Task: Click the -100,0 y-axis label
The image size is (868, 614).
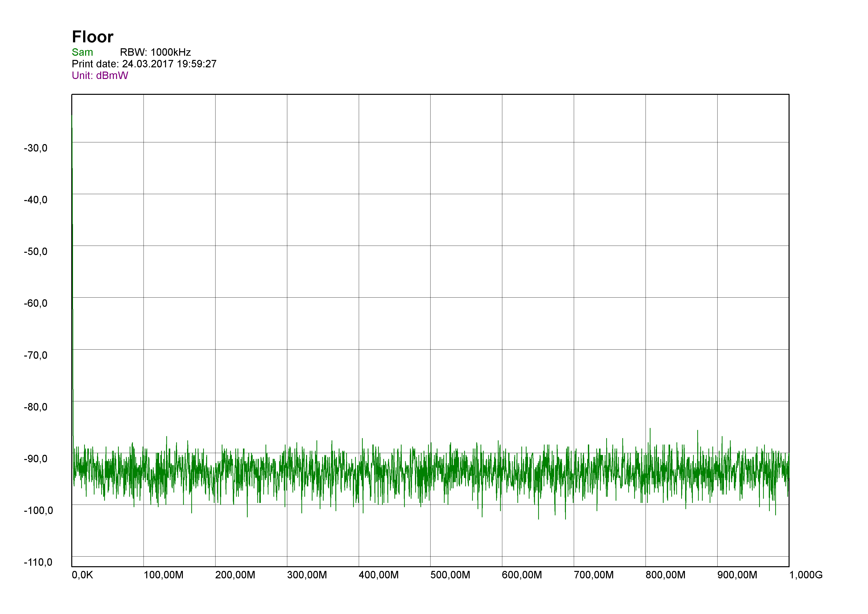Action: pos(38,511)
